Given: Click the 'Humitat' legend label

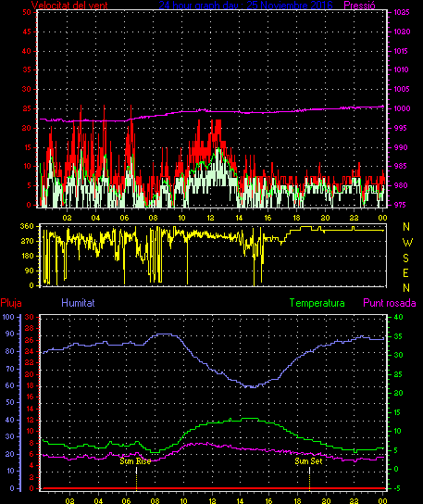Looking at the screenshot, I should (x=78, y=303).
